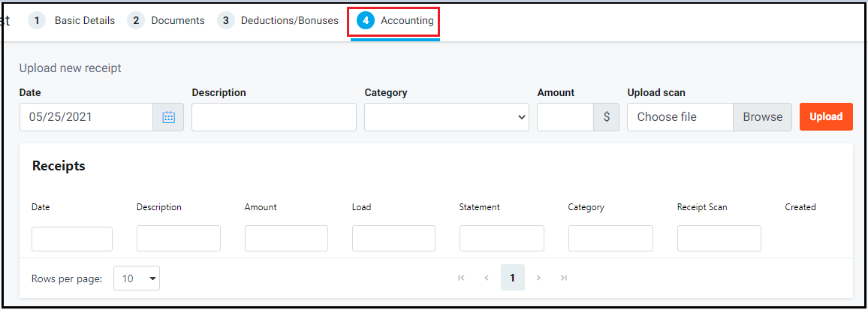Viewport: 868px width, 310px height.
Task: Open the date picker calendar icon
Action: pos(168,117)
